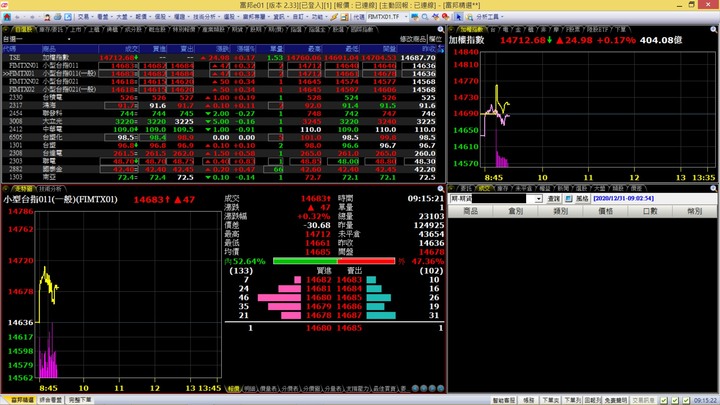Click the 下單夾 status bar button

[550, 400]
